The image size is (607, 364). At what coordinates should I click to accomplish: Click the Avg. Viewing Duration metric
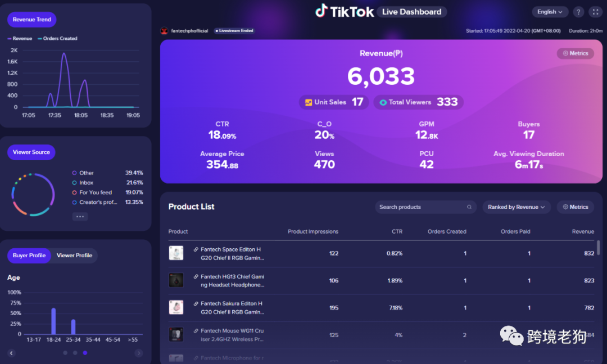pyautogui.click(x=528, y=160)
